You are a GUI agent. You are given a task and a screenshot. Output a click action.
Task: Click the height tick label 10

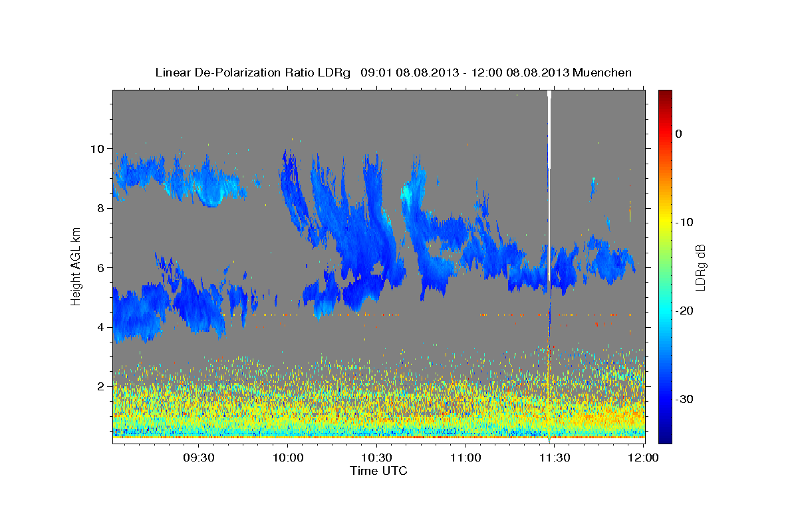click(98, 149)
